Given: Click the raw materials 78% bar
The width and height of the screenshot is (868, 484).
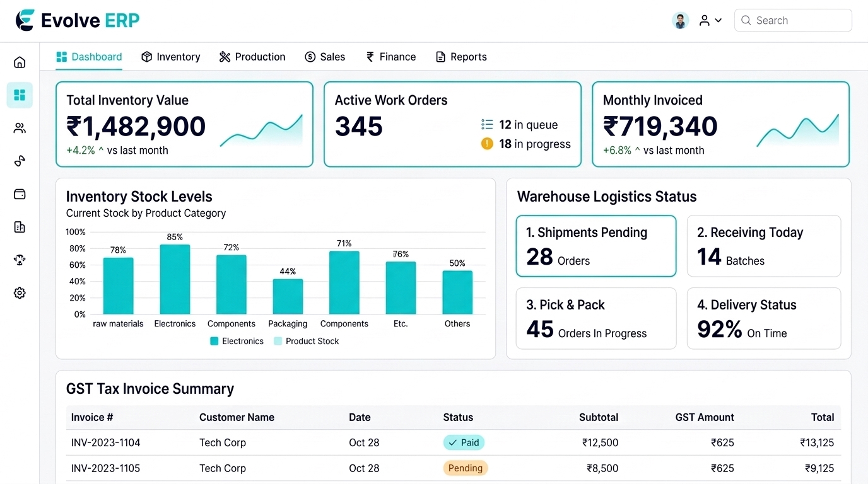Looking at the screenshot, I should (118, 285).
